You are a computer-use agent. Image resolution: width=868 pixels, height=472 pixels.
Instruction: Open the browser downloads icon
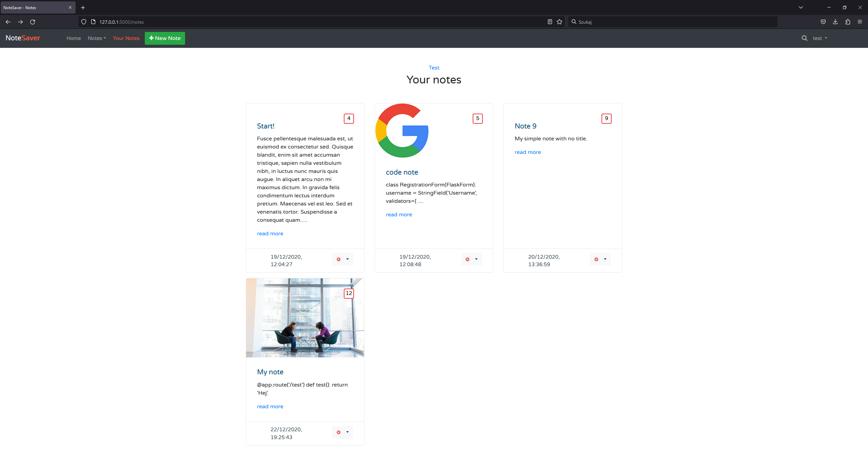tap(835, 22)
